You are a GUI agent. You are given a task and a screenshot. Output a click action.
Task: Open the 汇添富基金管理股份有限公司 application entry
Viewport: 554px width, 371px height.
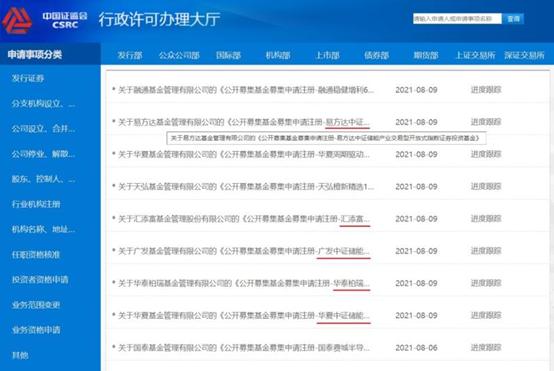tap(244, 219)
